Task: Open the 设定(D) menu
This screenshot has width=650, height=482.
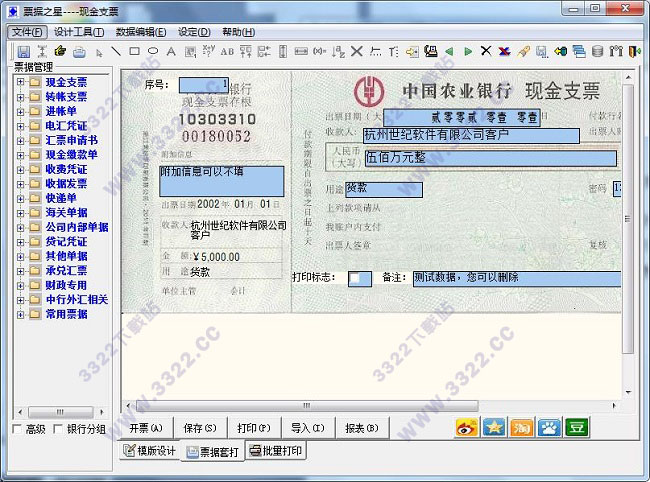Action: pos(194,32)
